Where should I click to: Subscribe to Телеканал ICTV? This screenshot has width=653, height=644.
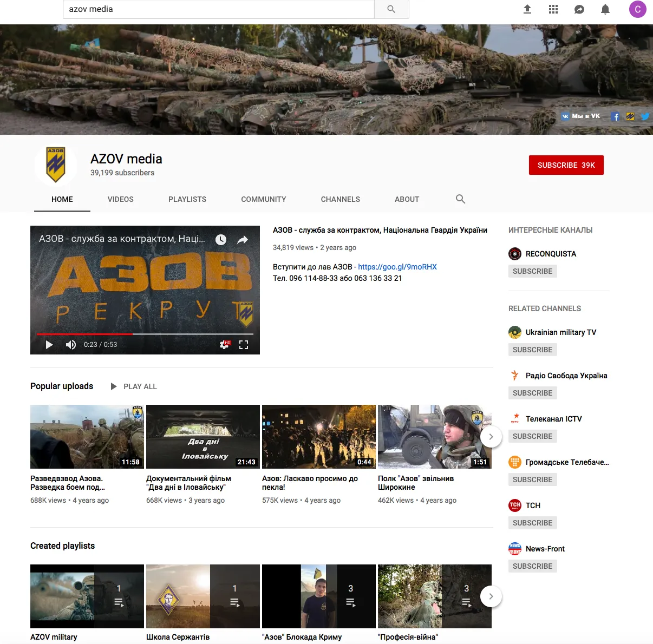click(x=533, y=436)
